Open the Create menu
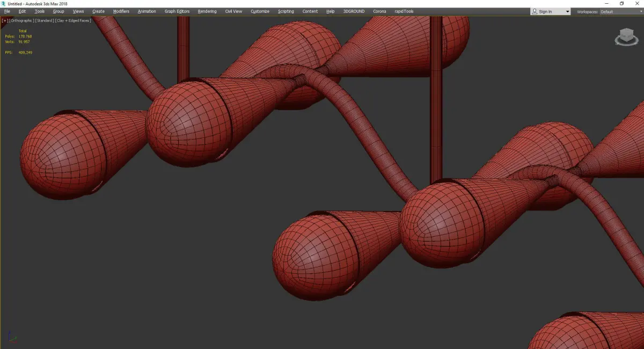 [98, 11]
